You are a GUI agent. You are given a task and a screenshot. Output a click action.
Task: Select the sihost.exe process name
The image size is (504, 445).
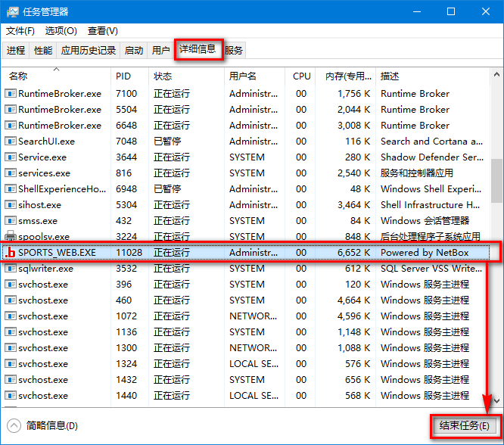(x=39, y=205)
